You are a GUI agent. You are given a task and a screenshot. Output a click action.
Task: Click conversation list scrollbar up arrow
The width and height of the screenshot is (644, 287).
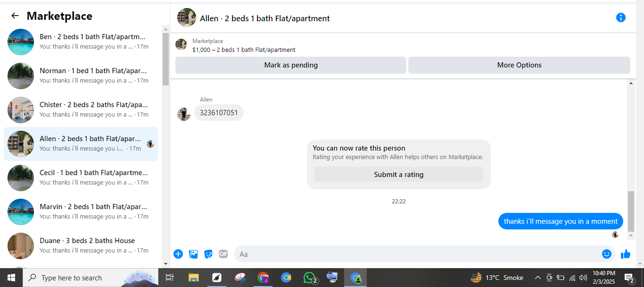(x=165, y=29)
